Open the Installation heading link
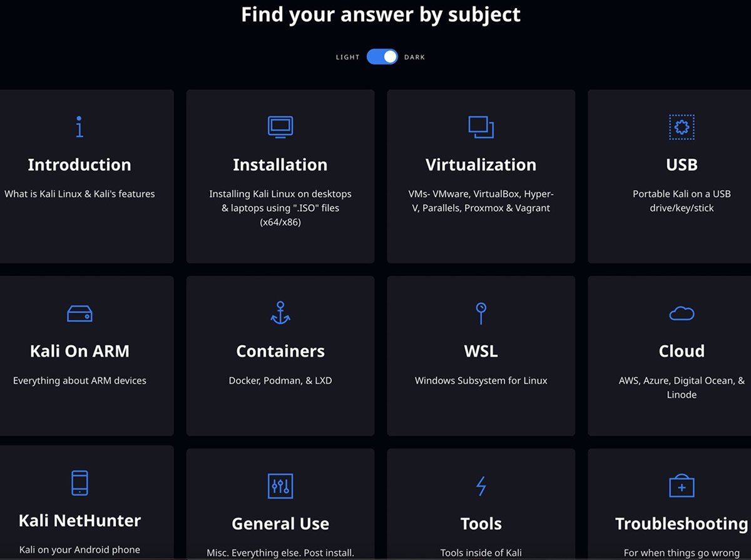Viewport: 751px width, 560px height. point(280,165)
